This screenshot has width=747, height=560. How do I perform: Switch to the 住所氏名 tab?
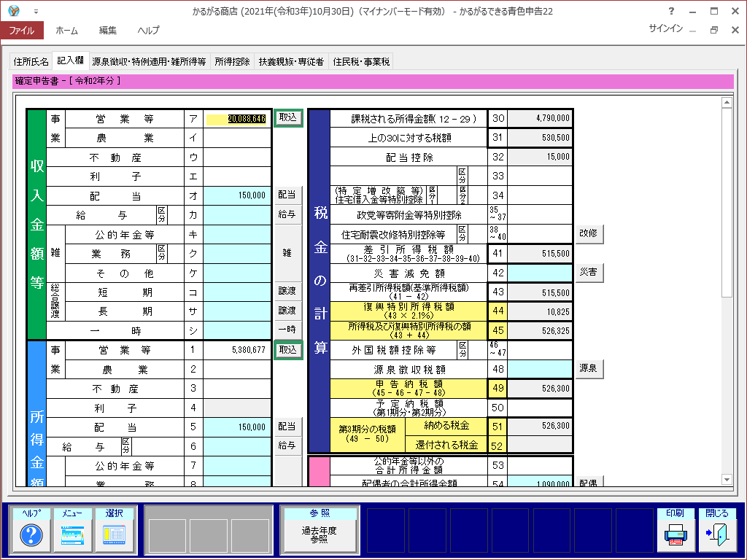click(x=31, y=61)
